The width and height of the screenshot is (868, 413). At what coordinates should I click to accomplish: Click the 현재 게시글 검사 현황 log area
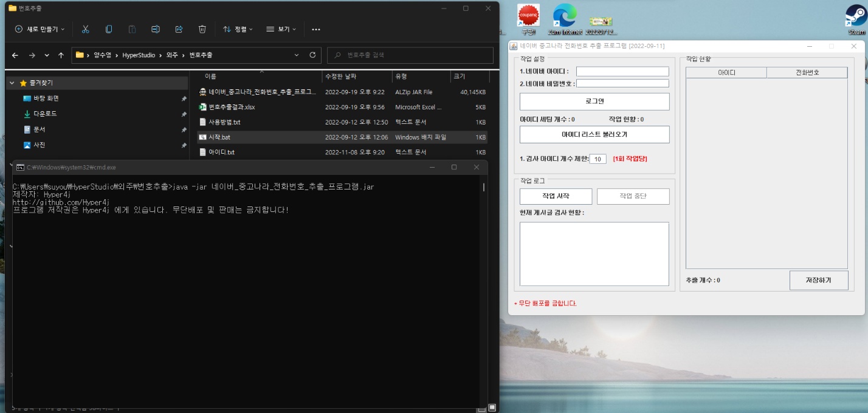(x=594, y=254)
